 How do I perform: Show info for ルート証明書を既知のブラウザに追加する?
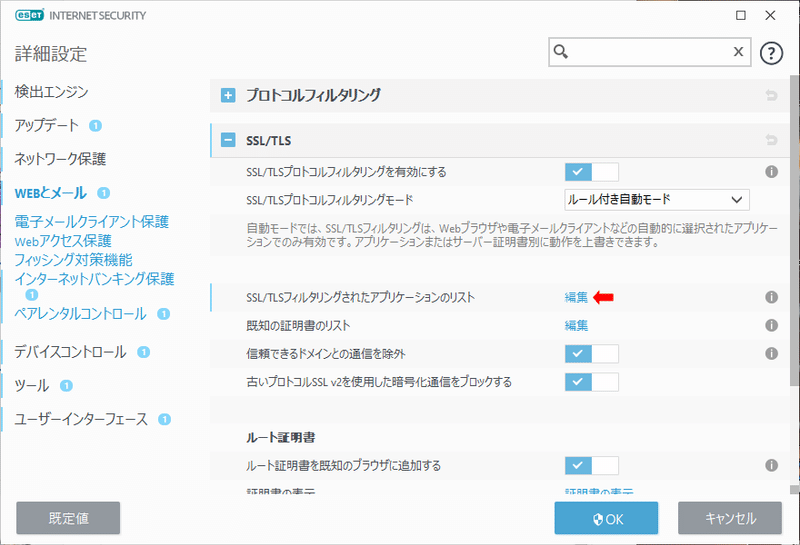(x=771, y=465)
